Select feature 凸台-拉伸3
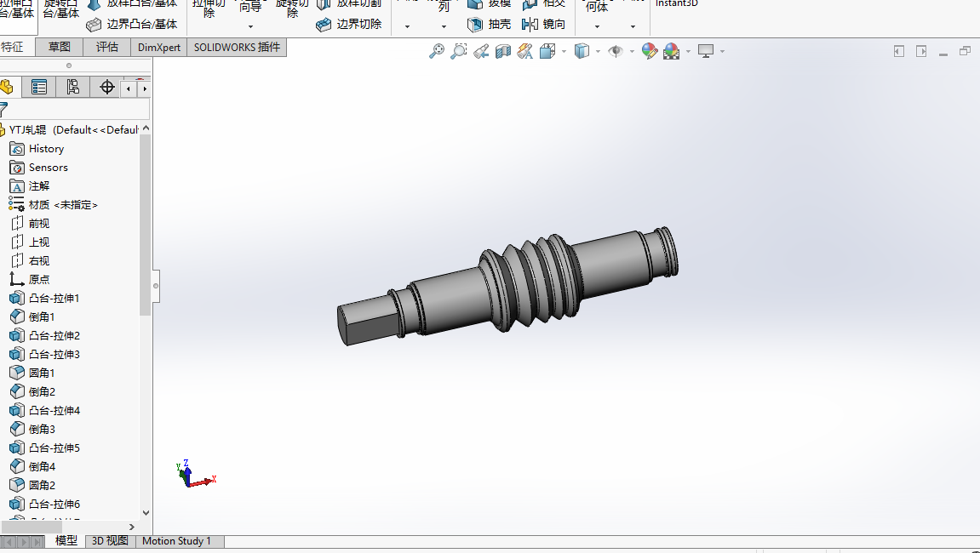The width and height of the screenshot is (980, 553). tap(45, 354)
